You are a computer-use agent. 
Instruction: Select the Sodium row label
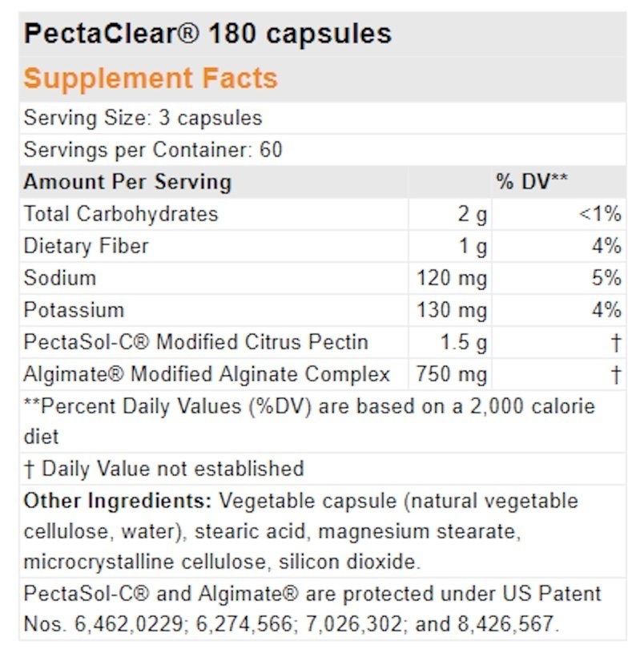pyautogui.click(x=60, y=278)
